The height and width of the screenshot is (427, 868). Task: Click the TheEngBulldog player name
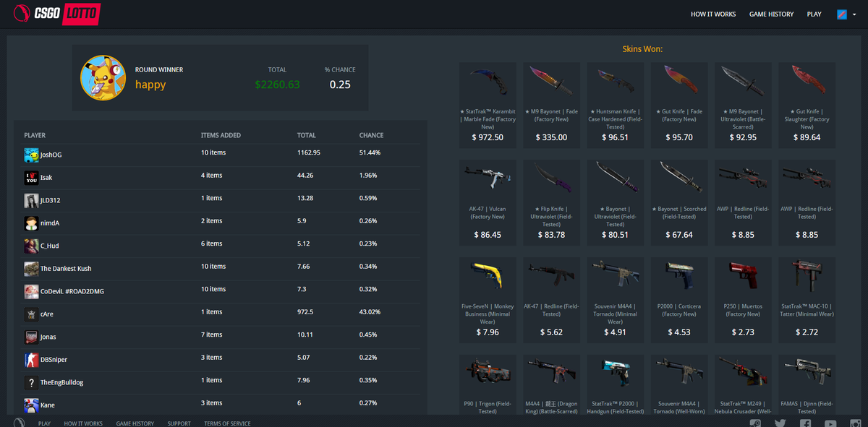pyautogui.click(x=61, y=382)
